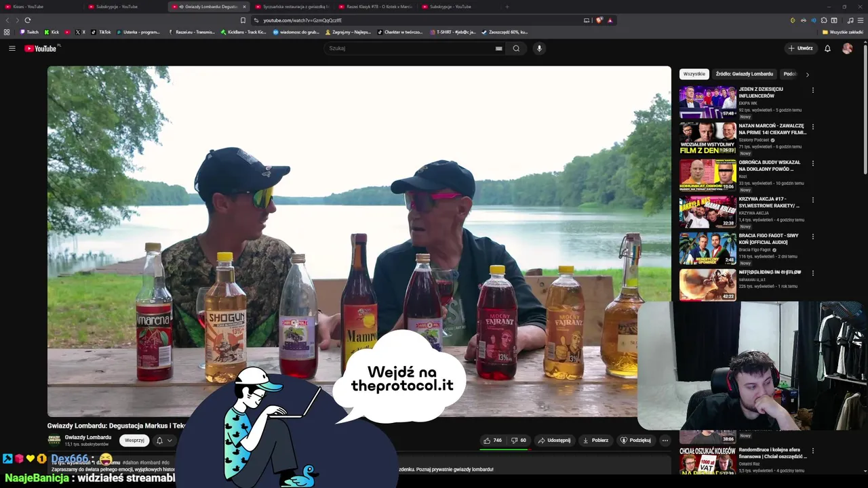Open the Wszystkie zakładki bookmarks folder
The image size is (868, 488).
(843, 32)
